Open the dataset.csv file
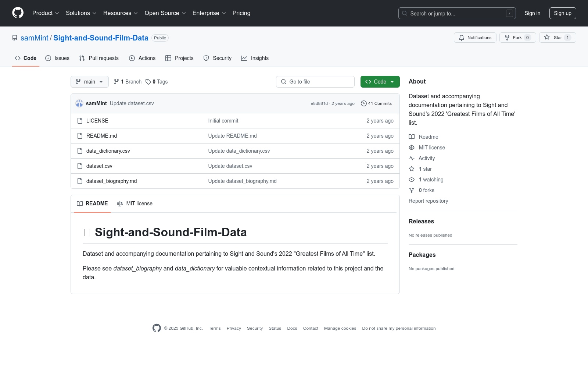 click(x=99, y=166)
